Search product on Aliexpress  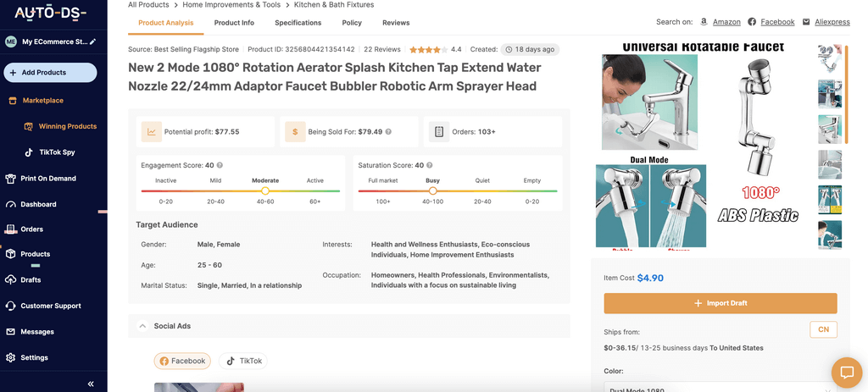pyautogui.click(x=832, y=22)
